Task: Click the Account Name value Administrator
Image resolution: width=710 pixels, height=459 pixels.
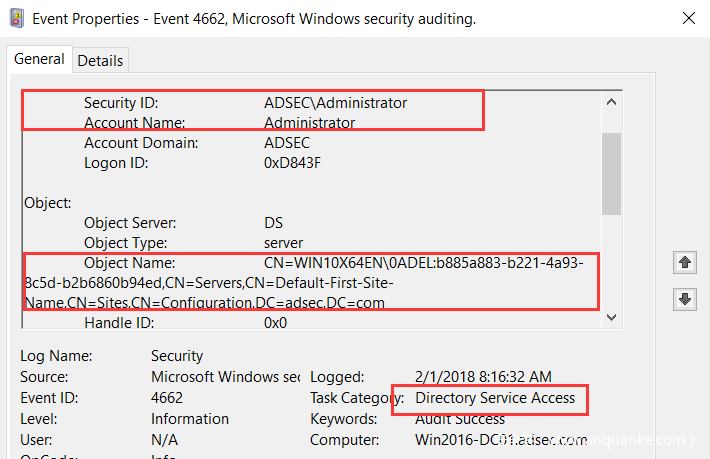Action: pos(309,123)
